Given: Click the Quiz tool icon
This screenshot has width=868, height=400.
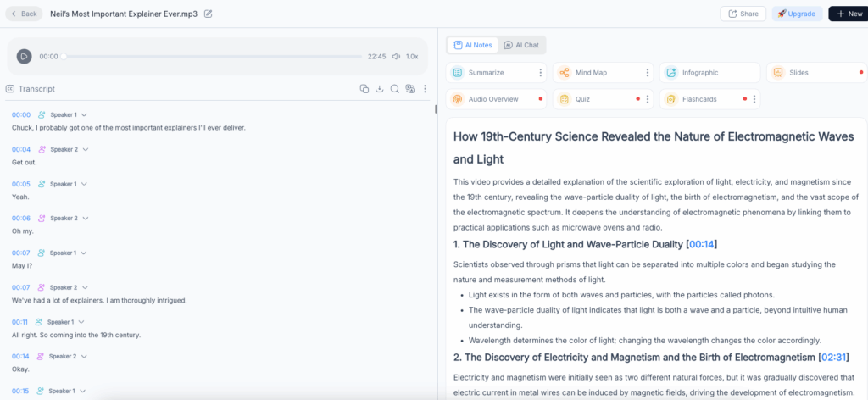Looking at the screenshot, I should coord(564,99).
